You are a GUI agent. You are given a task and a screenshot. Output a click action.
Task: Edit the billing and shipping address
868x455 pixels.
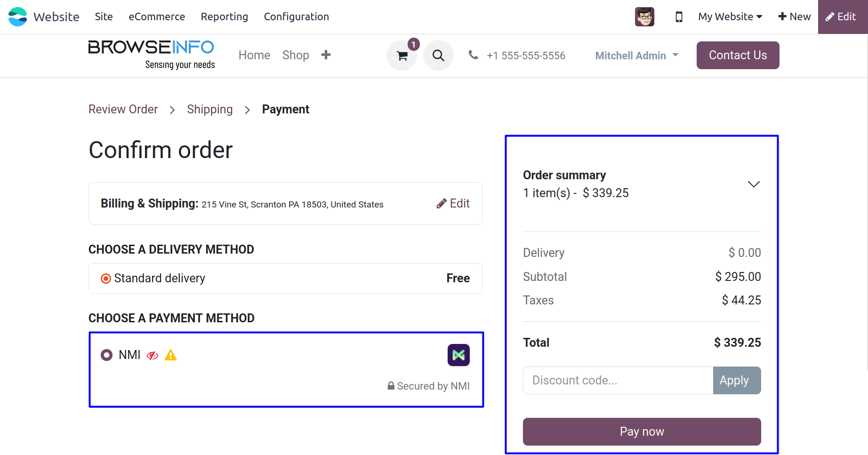coord(453,203)
